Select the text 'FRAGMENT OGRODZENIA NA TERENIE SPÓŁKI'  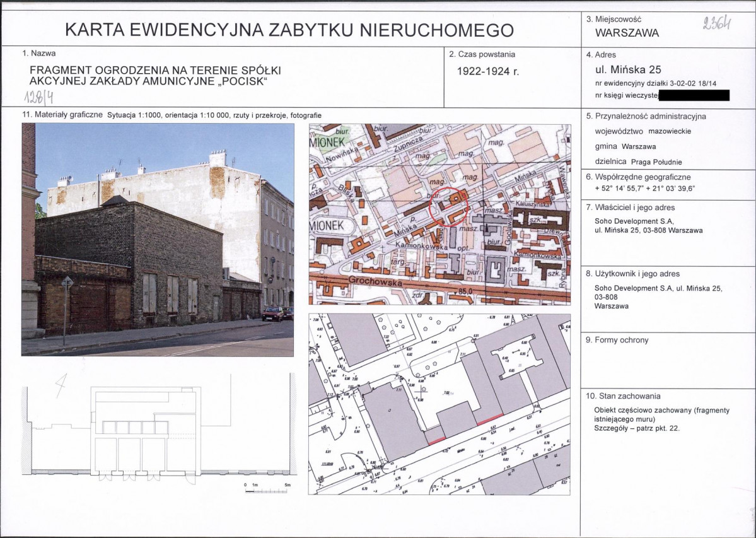click(155, 71)
